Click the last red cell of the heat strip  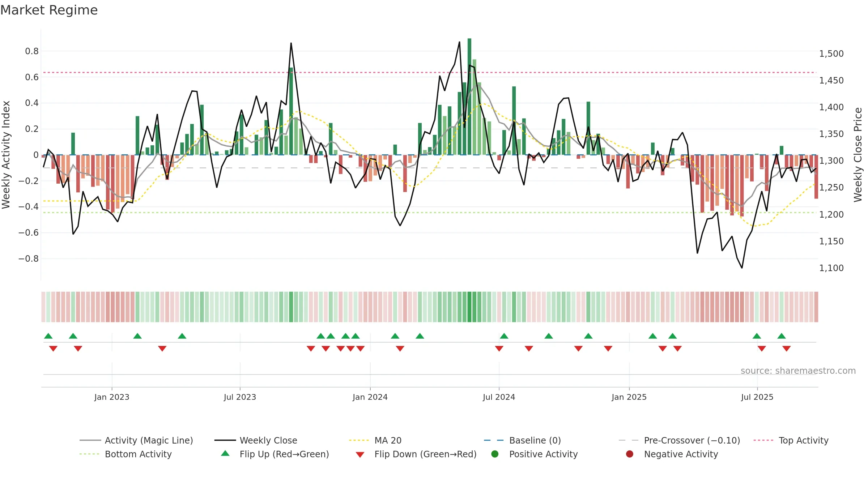[x=816, y=307]
